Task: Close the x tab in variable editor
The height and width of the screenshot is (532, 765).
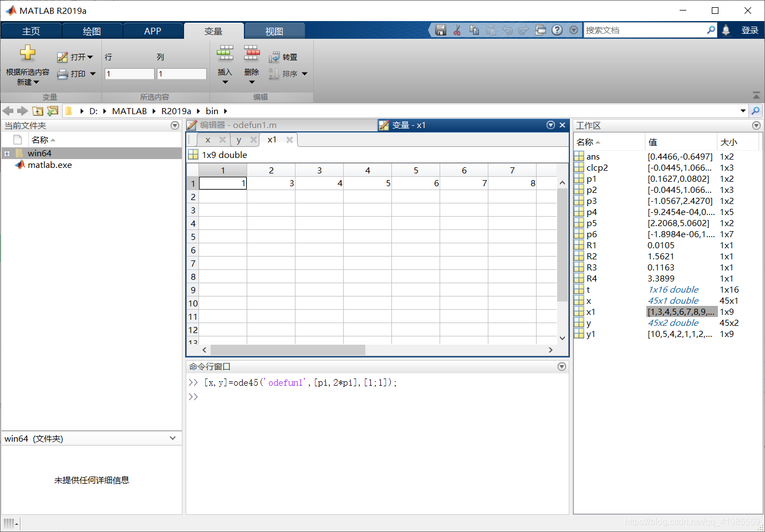Action: click(222, 140)
